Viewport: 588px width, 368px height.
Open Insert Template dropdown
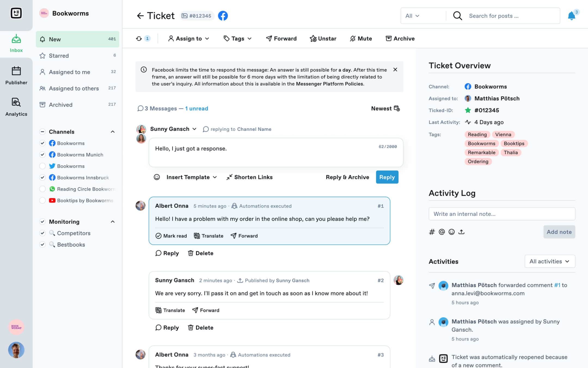pyautogui.click(x=192, y=177)
